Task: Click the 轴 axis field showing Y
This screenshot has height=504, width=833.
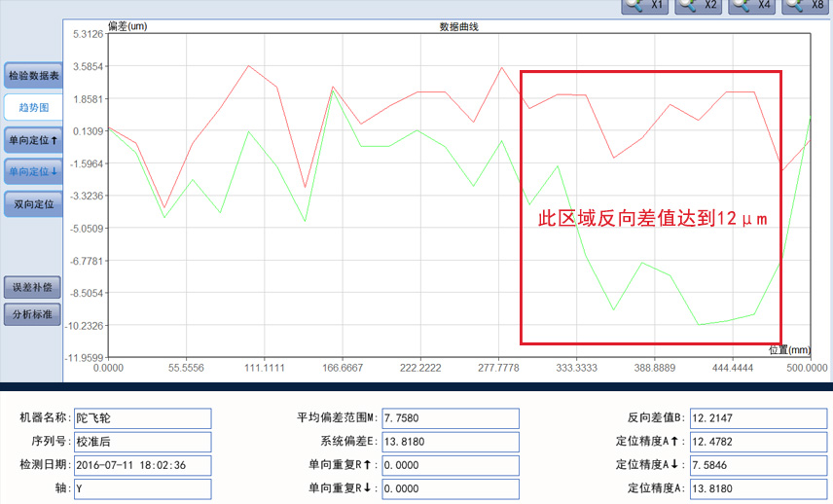Action: [142, 487]
